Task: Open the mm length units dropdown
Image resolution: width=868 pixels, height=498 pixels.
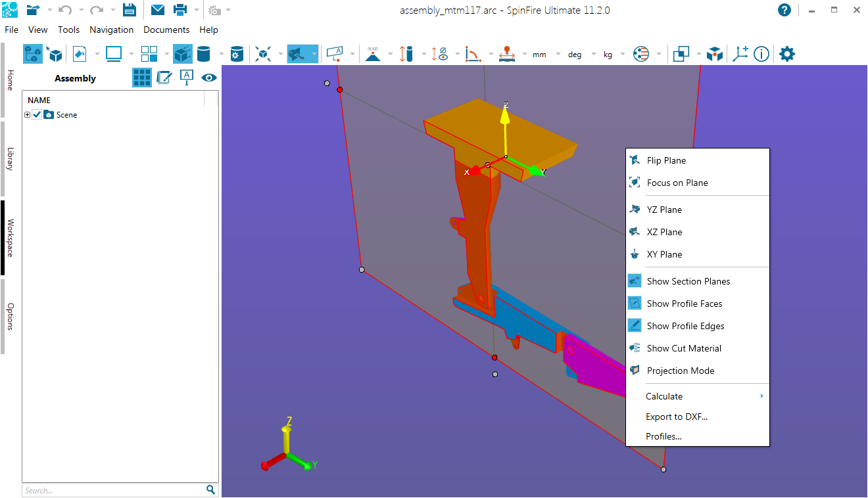Action: click(x=540, y=55)
